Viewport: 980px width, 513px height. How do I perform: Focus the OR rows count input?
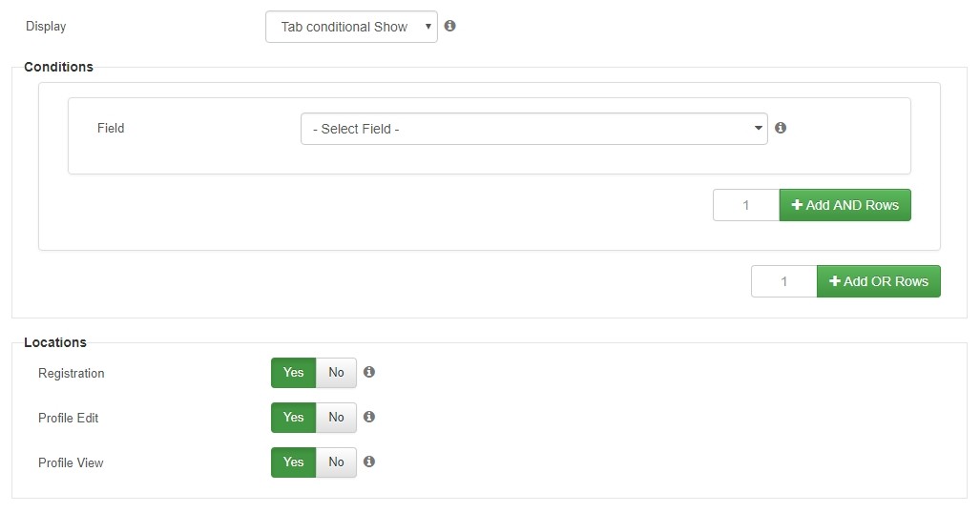click(784, 281)
